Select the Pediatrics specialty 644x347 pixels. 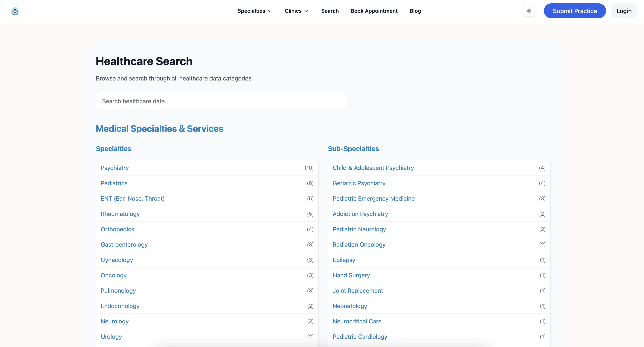point(114,183)
